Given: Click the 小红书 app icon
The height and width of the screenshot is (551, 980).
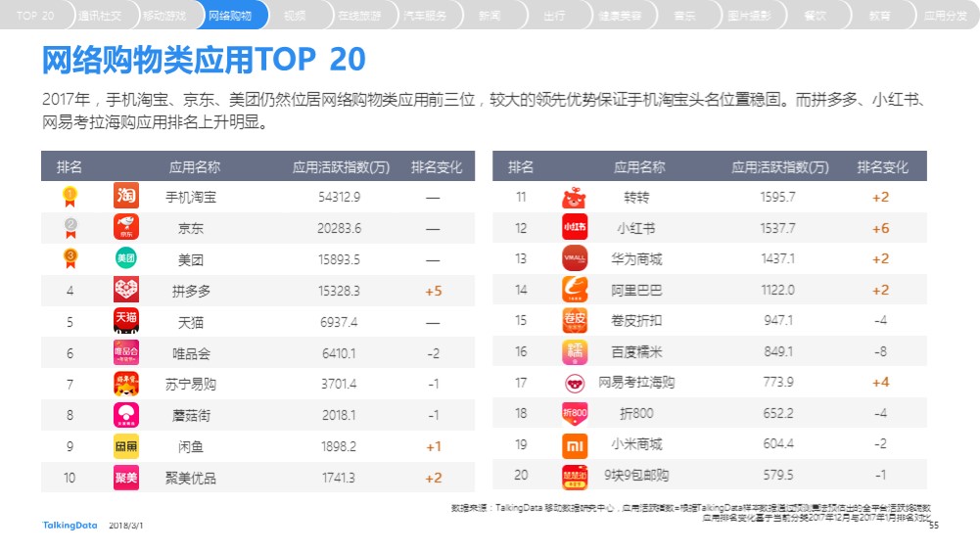Looking at the screenshot, I should [x=575, y=227].
